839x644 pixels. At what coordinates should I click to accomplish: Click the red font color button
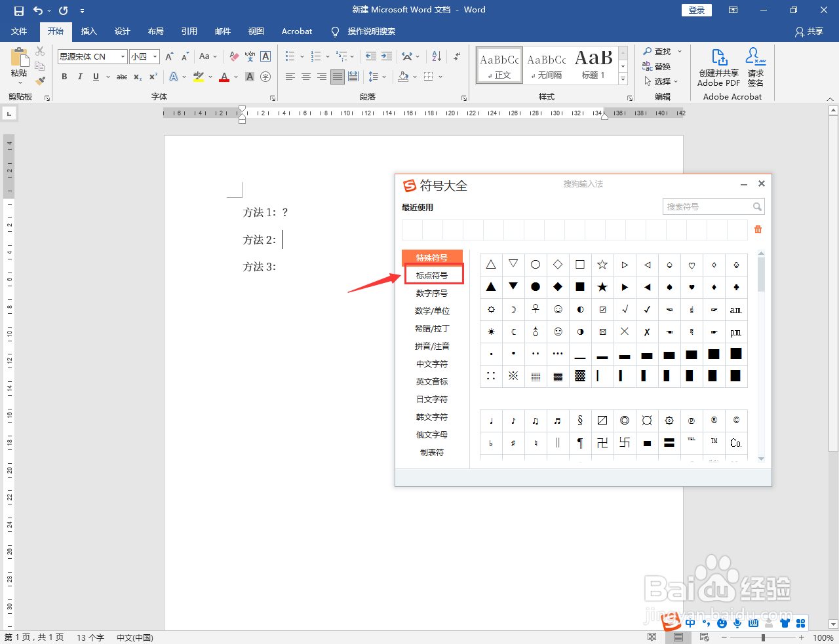[x=224, y=77]
